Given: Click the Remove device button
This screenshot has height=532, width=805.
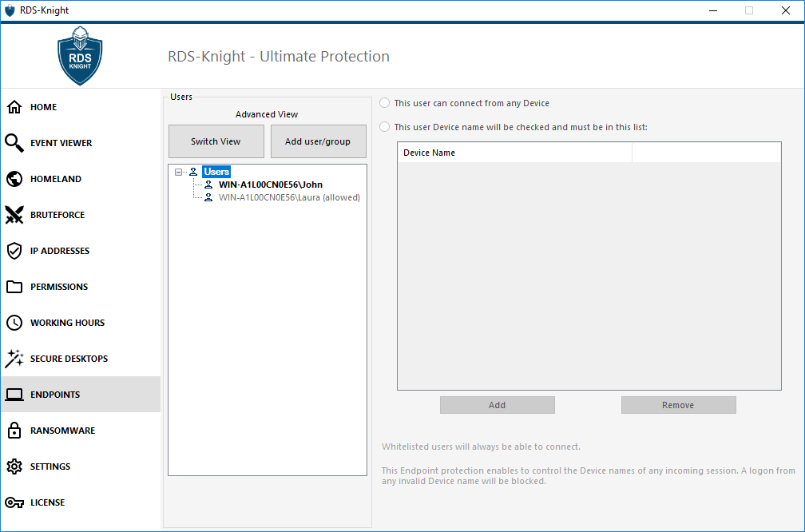Looking at the screenshot, I should pyautogui.click(x=678, y=405).
